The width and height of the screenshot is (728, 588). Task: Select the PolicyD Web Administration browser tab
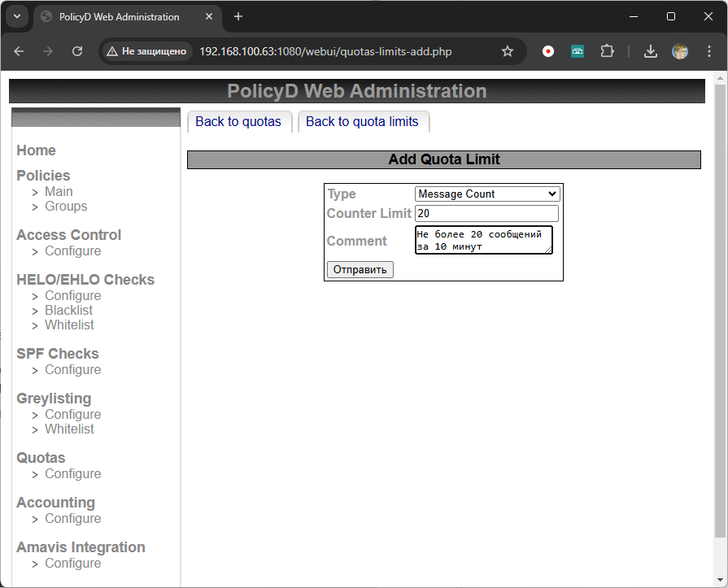pyautogui.click(x=126, y=17)
